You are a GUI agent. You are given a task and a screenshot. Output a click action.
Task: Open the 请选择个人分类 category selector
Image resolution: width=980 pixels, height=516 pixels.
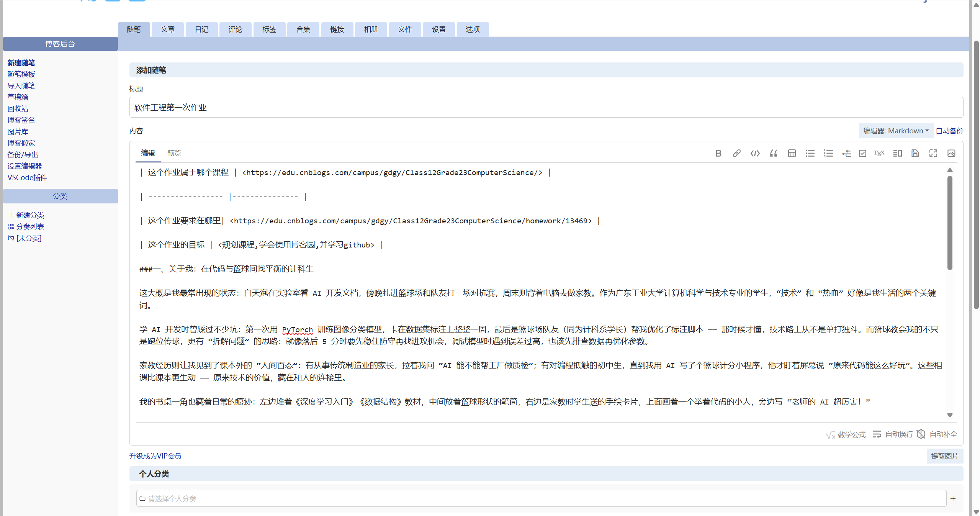click(x=541, y=498)
